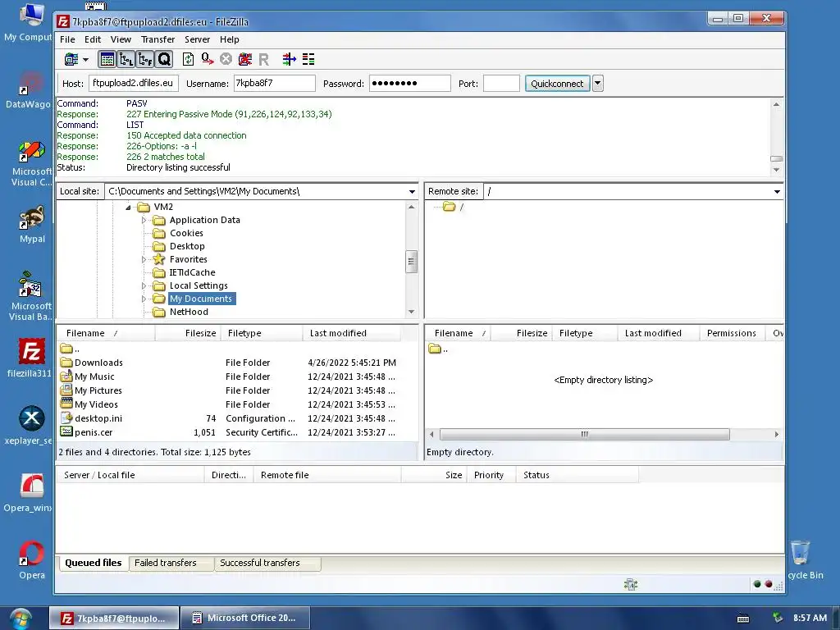Click the Host input field
Image resolution: width=840 pixels, height=630 pixels.
point(134,83)
